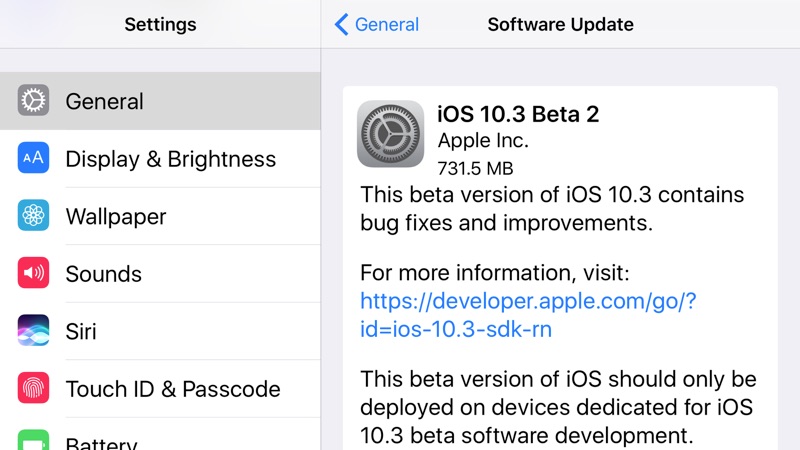Click the Siri icon
The width and height of the screenshot is (800, 450).
(33, 331)
